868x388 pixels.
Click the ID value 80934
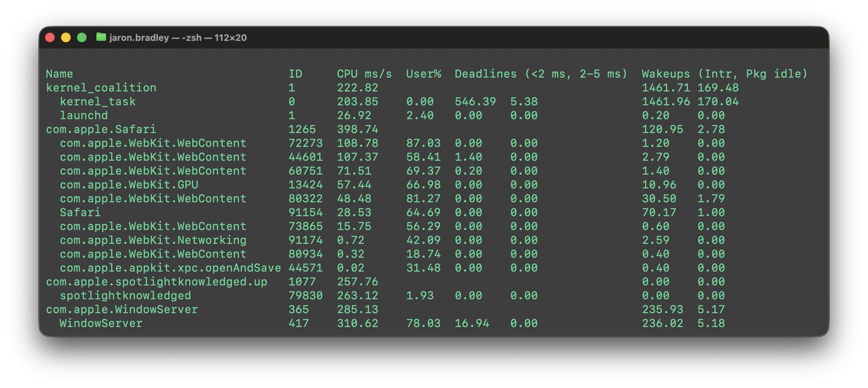coord(306,254)
